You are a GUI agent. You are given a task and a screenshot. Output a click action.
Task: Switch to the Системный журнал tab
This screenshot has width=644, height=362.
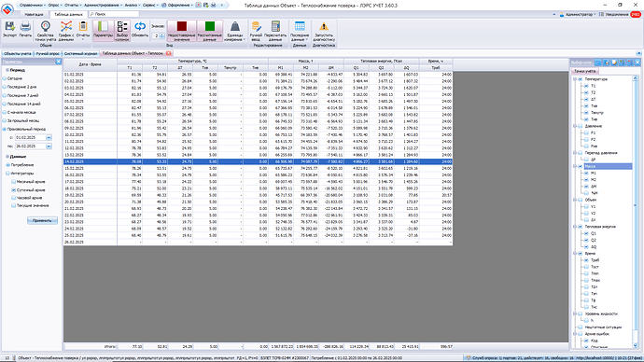pyautogui.click(x=80, y=53)
